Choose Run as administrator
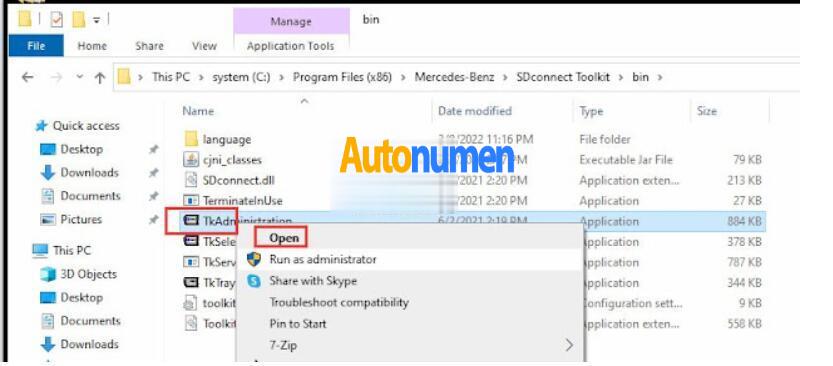 coord(322,260)
